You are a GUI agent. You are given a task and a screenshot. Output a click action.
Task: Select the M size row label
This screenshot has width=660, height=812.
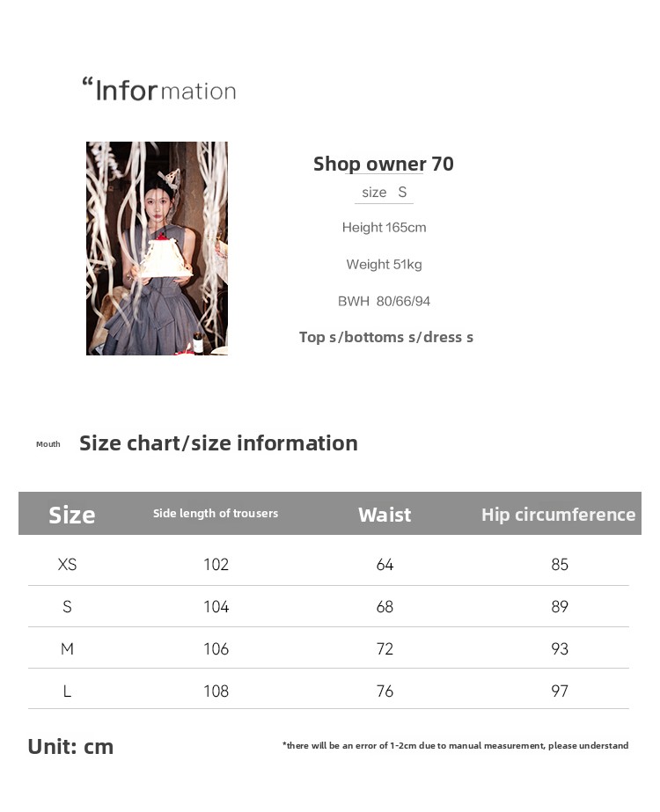[67, 649]
